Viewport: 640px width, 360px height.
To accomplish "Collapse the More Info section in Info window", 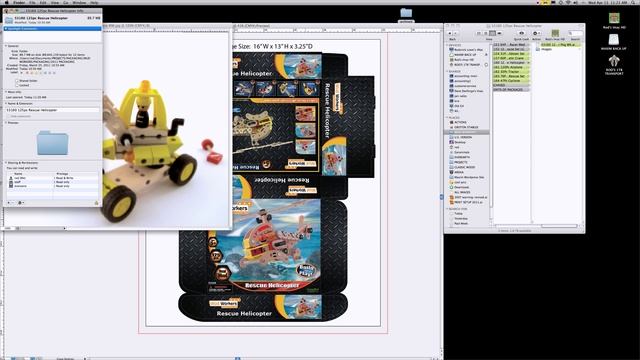I will pos(6,92).
